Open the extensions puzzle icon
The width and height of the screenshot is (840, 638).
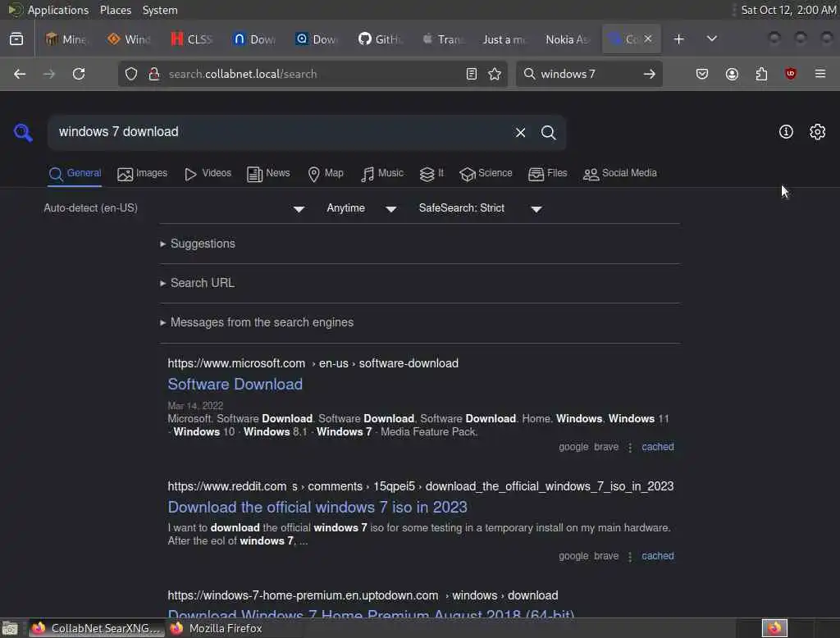[x=761, y=74]
